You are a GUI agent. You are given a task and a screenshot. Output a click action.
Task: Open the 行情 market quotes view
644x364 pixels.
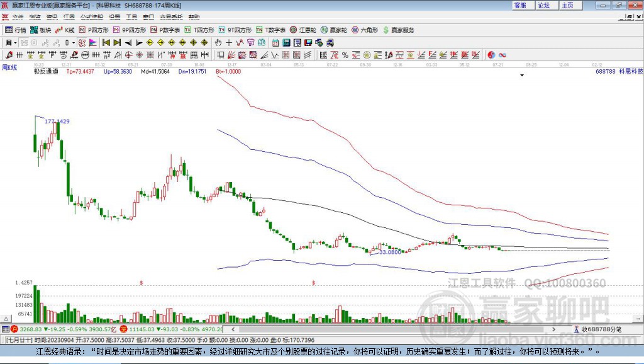tap(15, 30)
